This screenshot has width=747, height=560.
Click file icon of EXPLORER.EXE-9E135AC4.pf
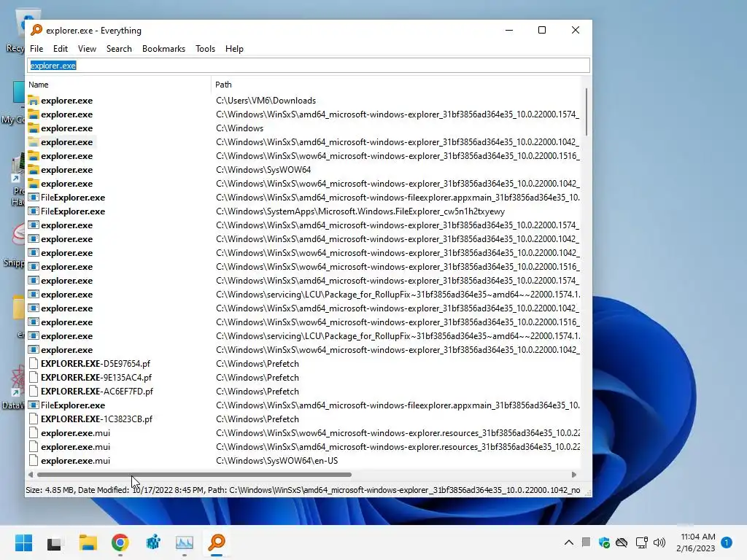34,377
